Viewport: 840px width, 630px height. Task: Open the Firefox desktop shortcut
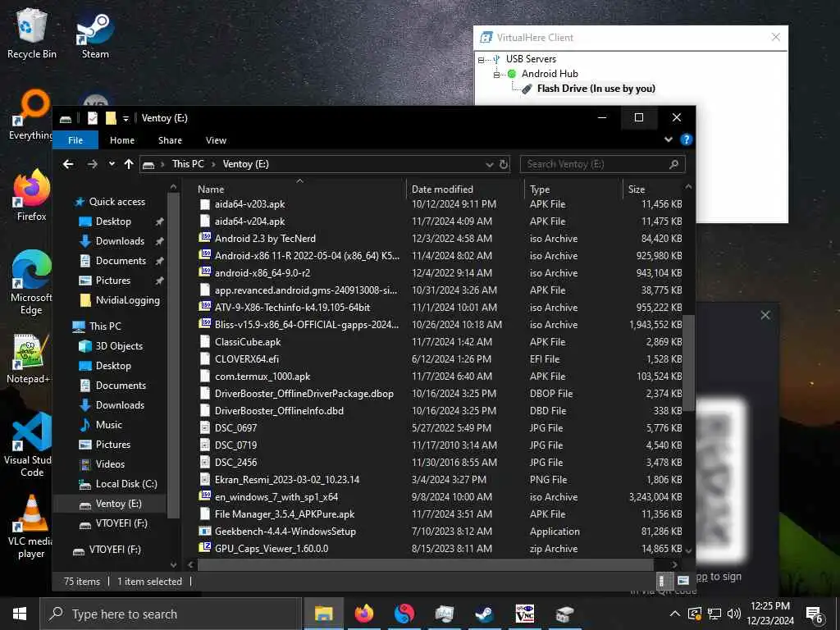pos(31,195)
